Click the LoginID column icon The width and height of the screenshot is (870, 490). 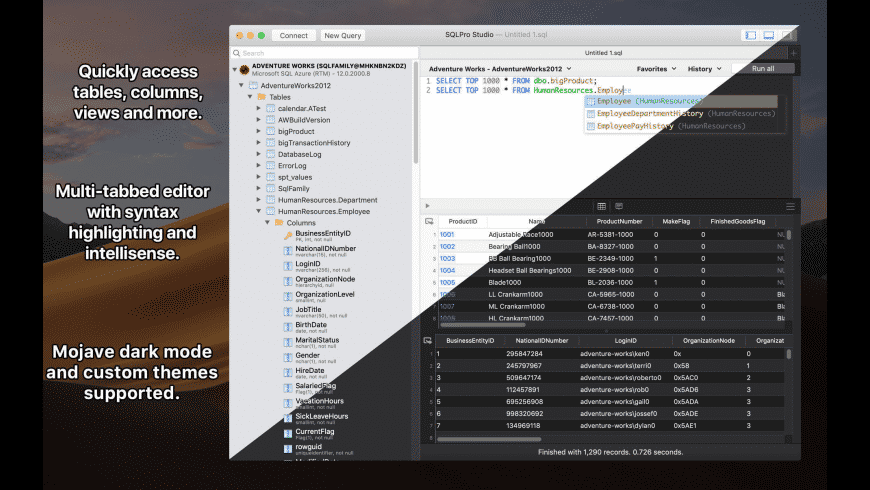[x=288, y=266]
